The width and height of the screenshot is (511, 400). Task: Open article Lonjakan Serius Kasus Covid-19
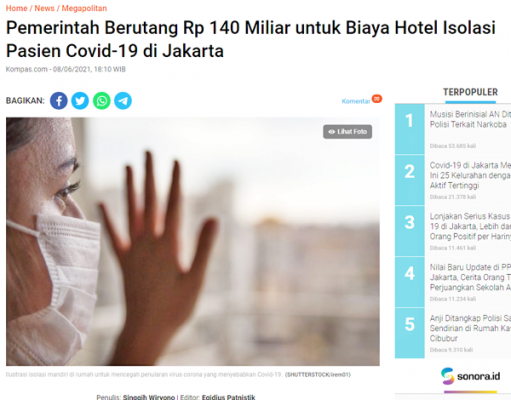pos(470,226)
